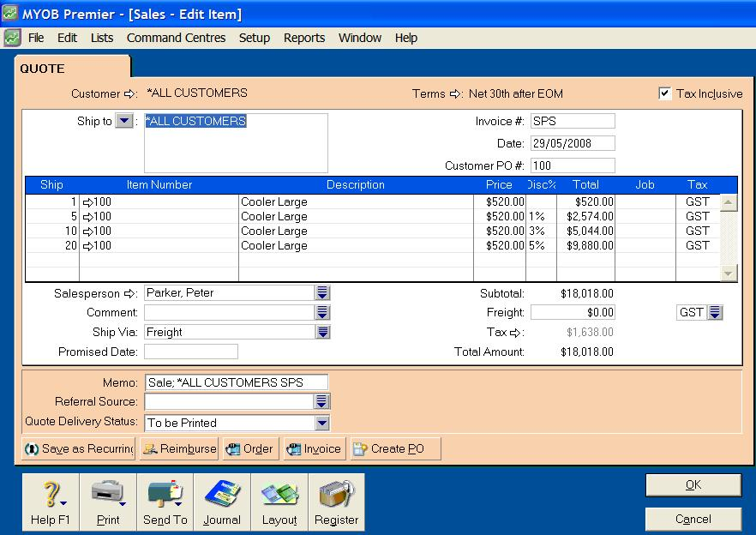Viewport: 756px width, 535px height.
Task: Click the Order button
Action: [x=250, y=448]
